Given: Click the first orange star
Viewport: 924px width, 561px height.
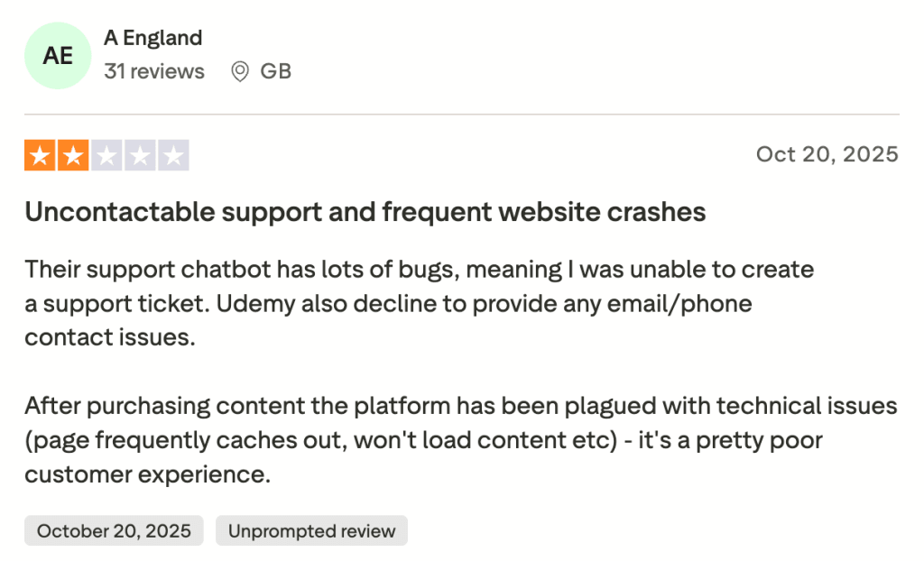Looking at the screenshot, I should [39, 155].
